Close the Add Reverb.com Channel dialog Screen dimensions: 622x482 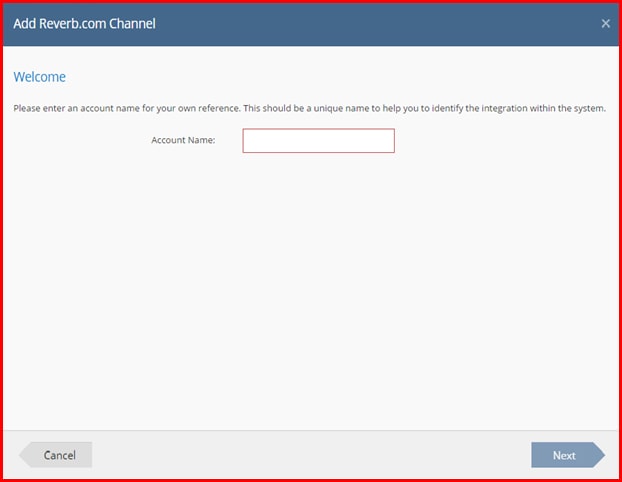(x=605, y=24)
